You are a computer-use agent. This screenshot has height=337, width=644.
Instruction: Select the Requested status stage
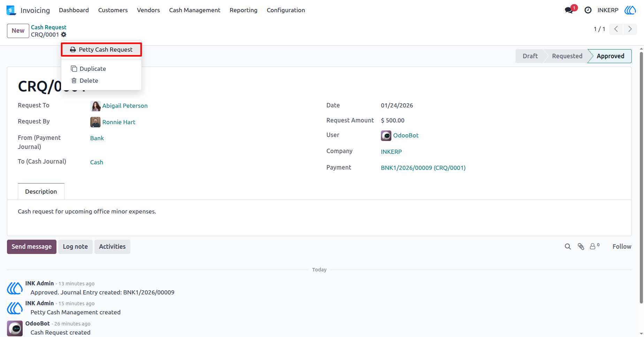pos(567,56)
